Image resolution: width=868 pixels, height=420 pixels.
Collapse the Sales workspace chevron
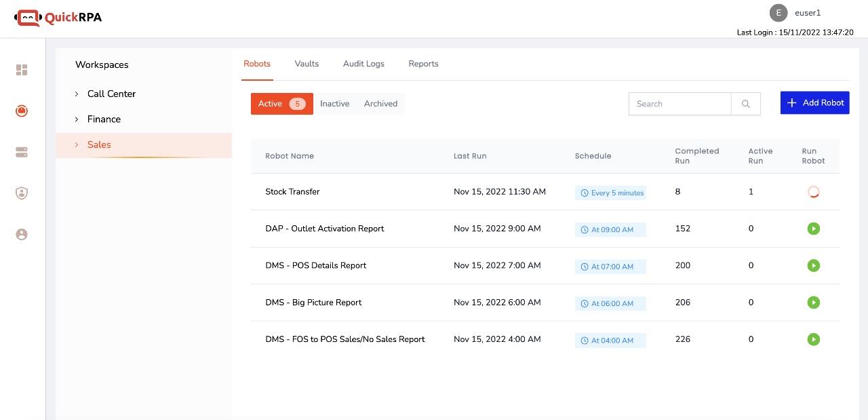point(77,145)
